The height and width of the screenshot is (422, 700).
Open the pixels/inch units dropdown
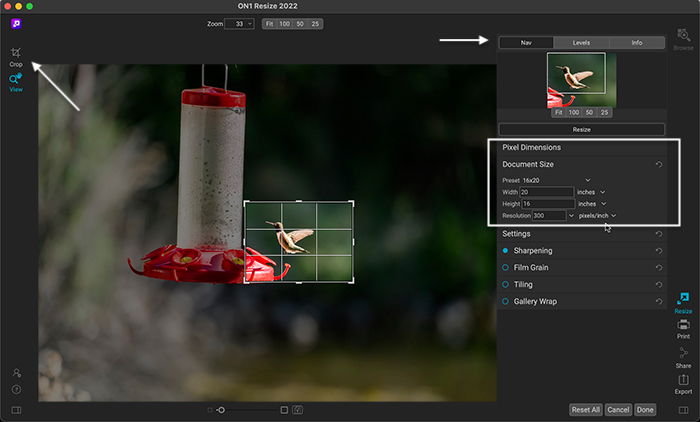coord(597,216)
